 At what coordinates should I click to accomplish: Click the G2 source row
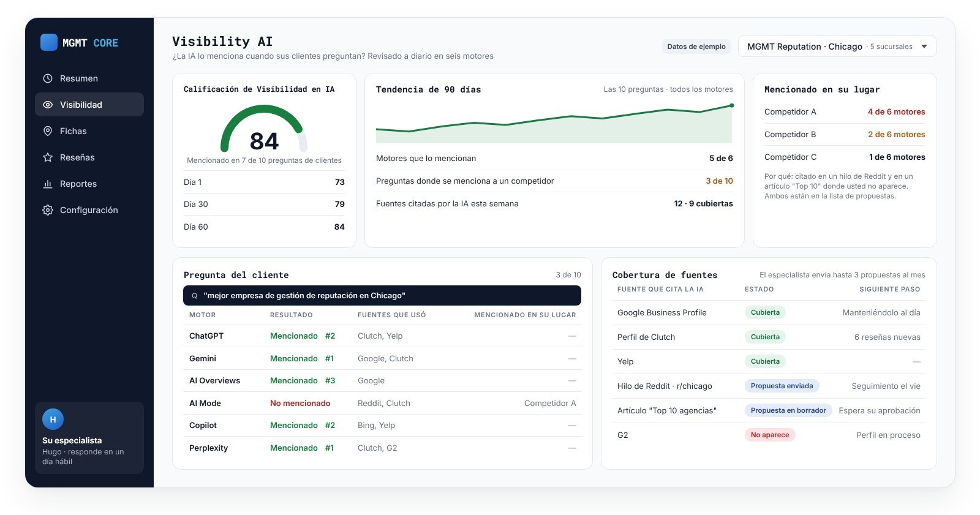[x=769, y=435]
